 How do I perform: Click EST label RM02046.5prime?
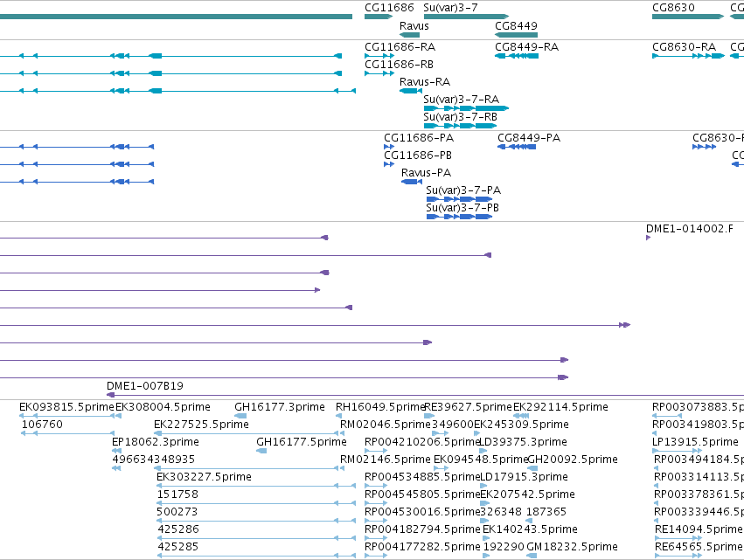click(386, 425)
